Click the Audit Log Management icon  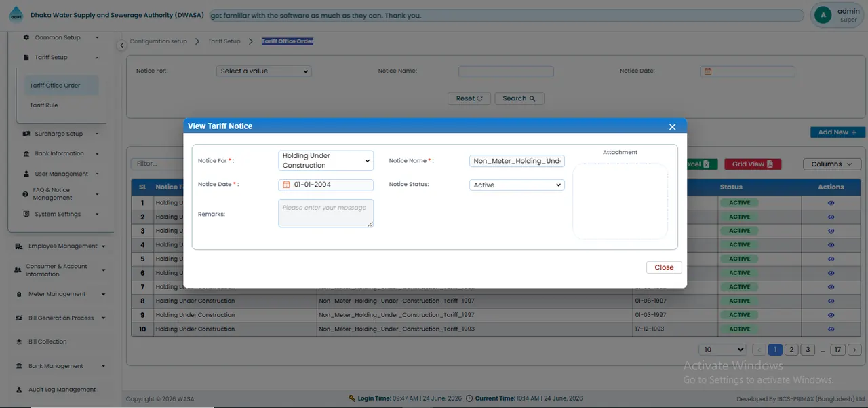click(x=20, y=390)
